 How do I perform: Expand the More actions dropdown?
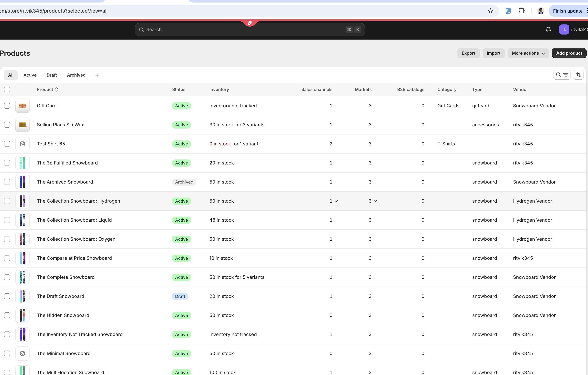[x=528, y=53]
